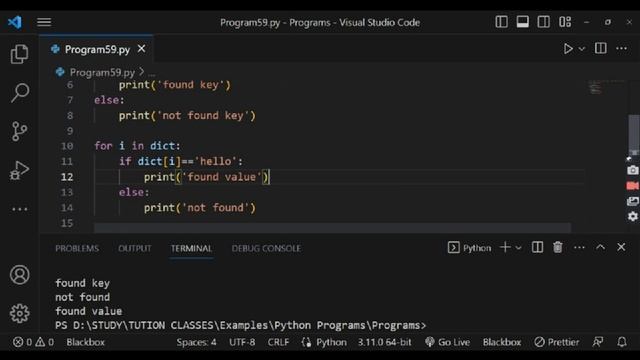Screen dimensions: 640x360
Task: Click the Prettier status bar item
Action: [x=557, y=342]
